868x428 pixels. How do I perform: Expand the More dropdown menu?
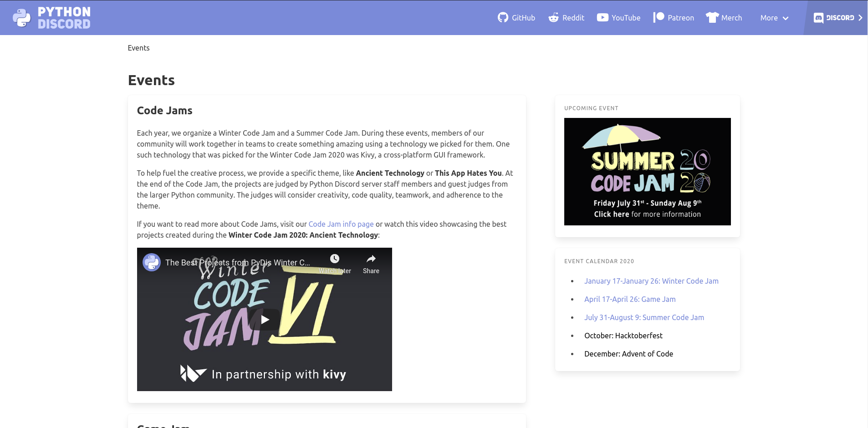[774, 18]
